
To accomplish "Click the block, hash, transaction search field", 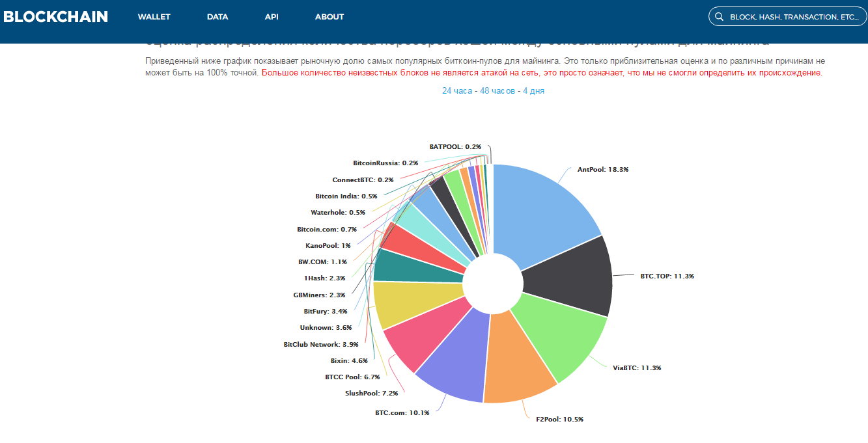I will tap(793, 17).
